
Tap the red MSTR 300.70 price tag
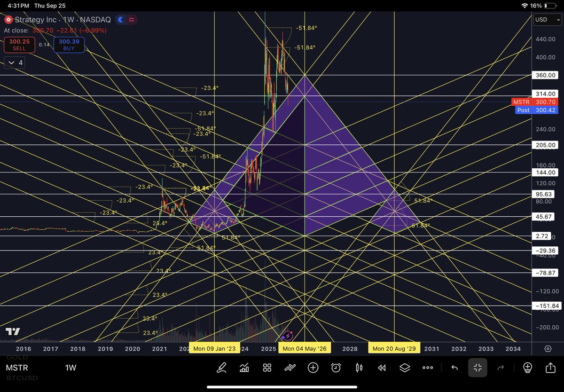tap(535, 102)
